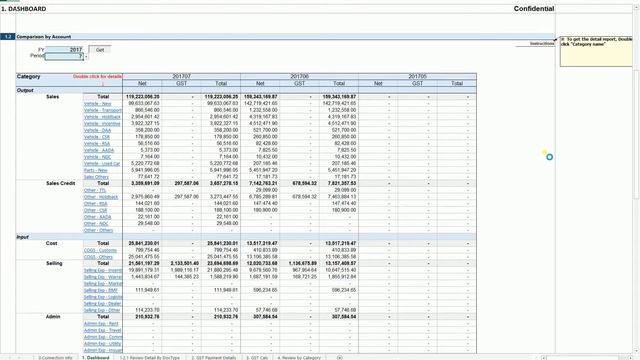Select Selling total GST 2,133,501.40 cell
Image resolution: width=640 pixels, height=360 pixels.
tap(182, 263)
